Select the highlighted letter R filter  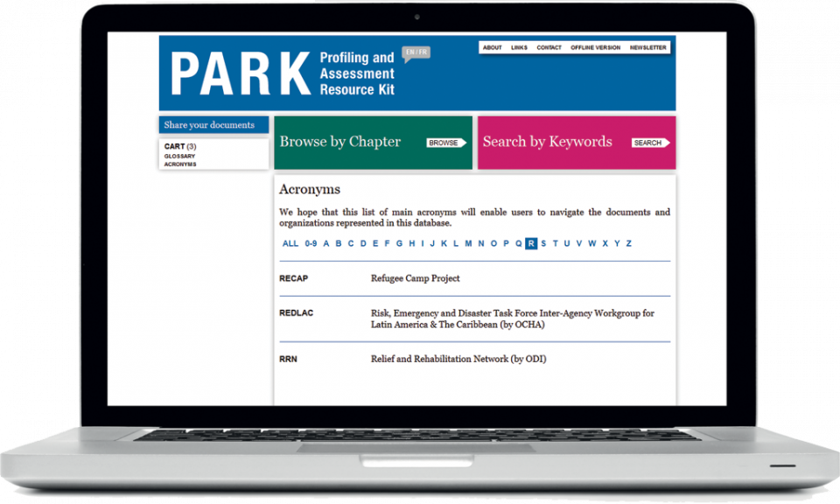(531, 244)
